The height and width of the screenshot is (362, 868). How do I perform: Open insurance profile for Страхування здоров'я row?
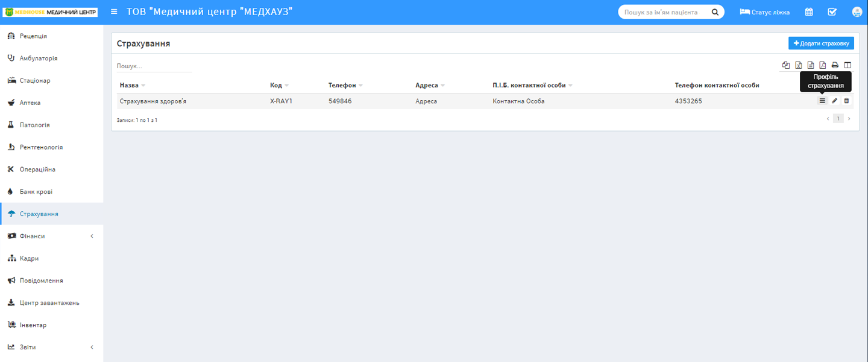[x=822, y=101]
